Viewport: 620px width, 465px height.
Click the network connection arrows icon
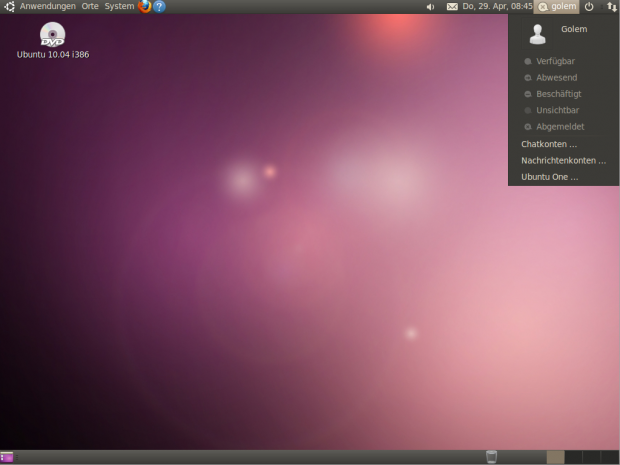(611, 6)
